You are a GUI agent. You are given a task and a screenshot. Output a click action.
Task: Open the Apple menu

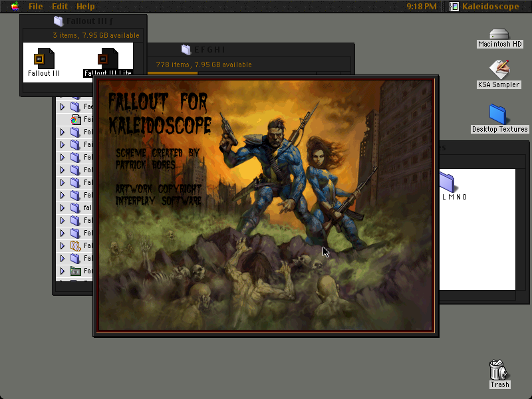tap(15, 7)
